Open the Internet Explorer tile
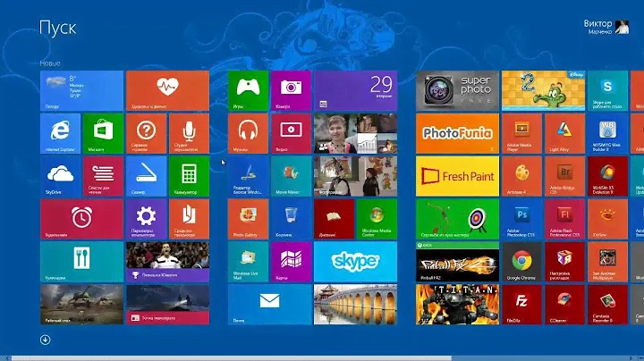 click(x=60, y=132)
